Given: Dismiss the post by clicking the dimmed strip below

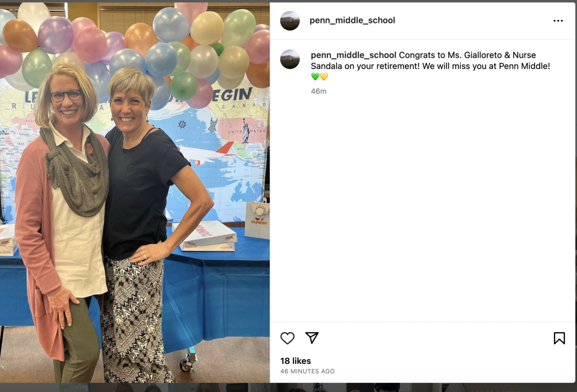Looking at the screenshot, I should tap(288, 387).
